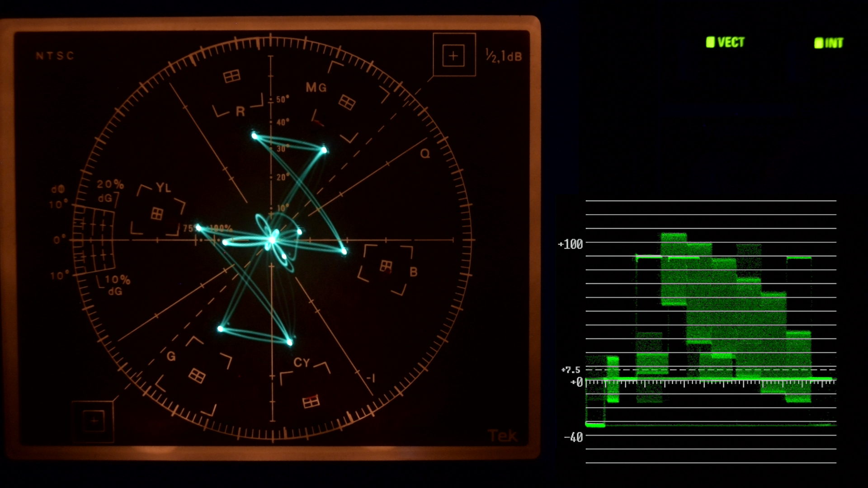Click the 40° marking on vertical axis

[283, 122]
